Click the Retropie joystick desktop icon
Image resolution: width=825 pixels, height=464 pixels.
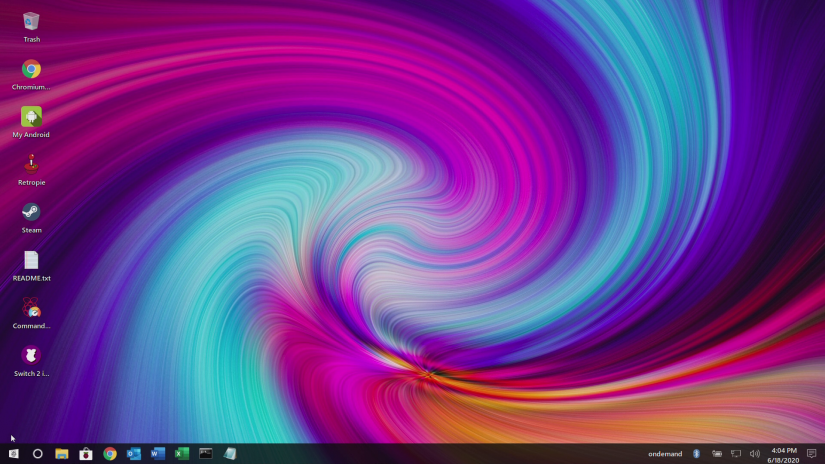[31, 164]
